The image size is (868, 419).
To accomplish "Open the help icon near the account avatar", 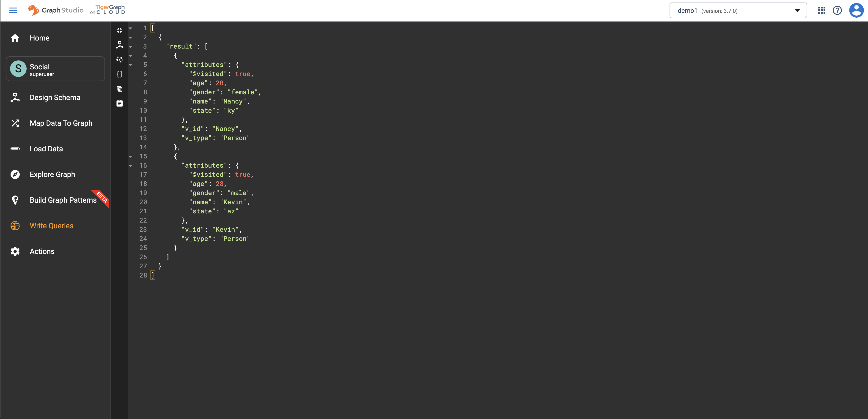I will click(837, 10).
